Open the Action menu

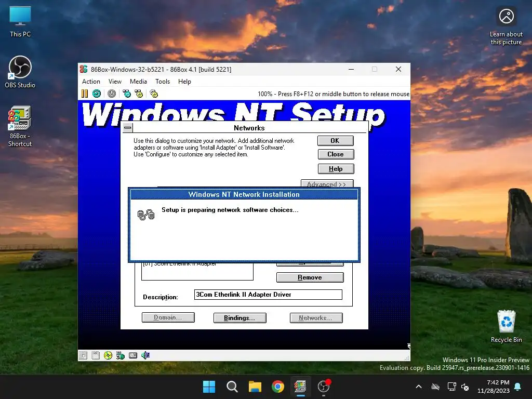coord(91,82)
